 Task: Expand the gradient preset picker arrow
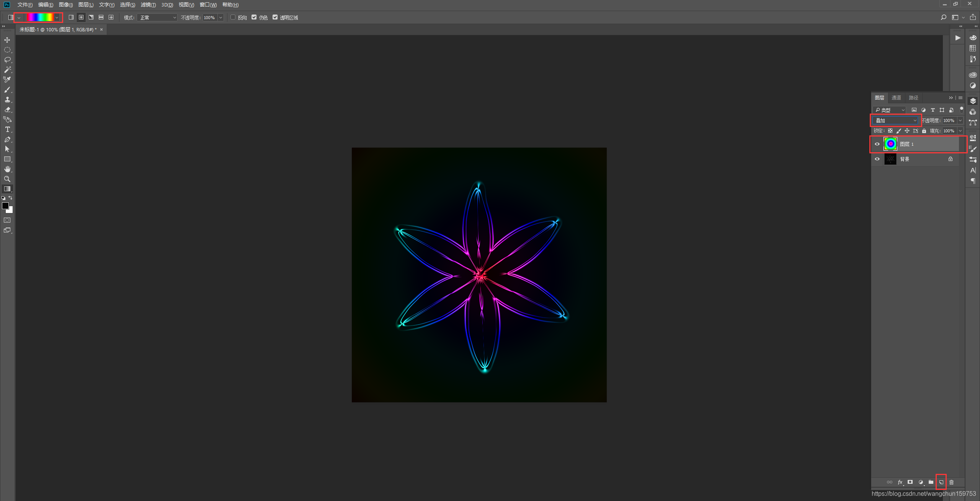(x=57, y=18)
